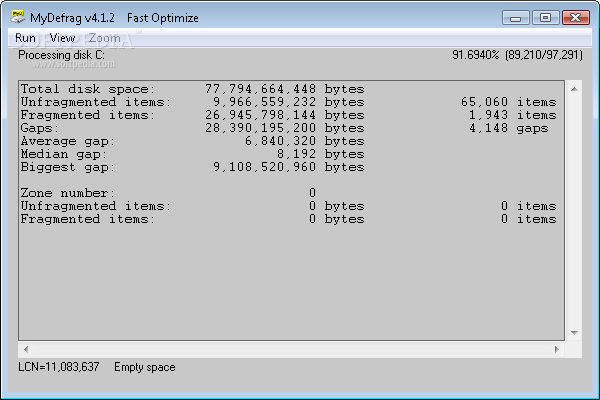Select the value 9,108,520,960 bytes
This screenshot has height=400, width=600.
[x=289, y=167]
